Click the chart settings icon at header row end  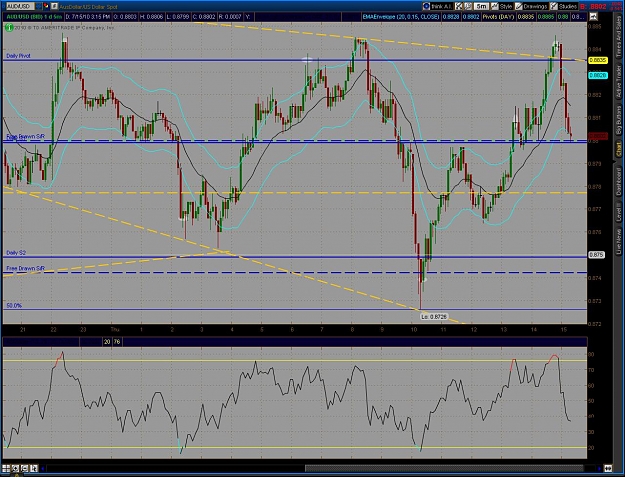593,17
